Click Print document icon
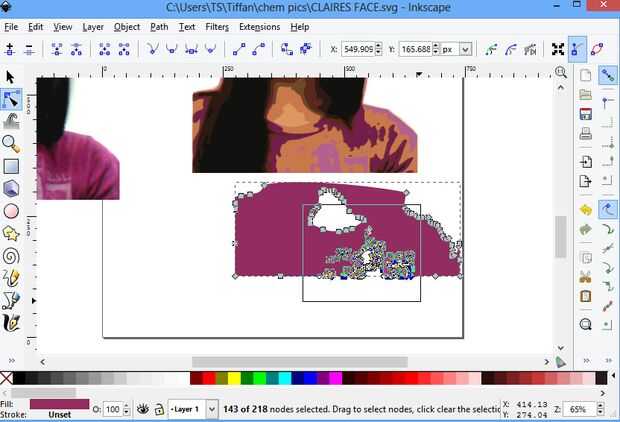Image resolution: width=620 pixels, height=422 pixels. pyautogui.click(x=586, y=134)
